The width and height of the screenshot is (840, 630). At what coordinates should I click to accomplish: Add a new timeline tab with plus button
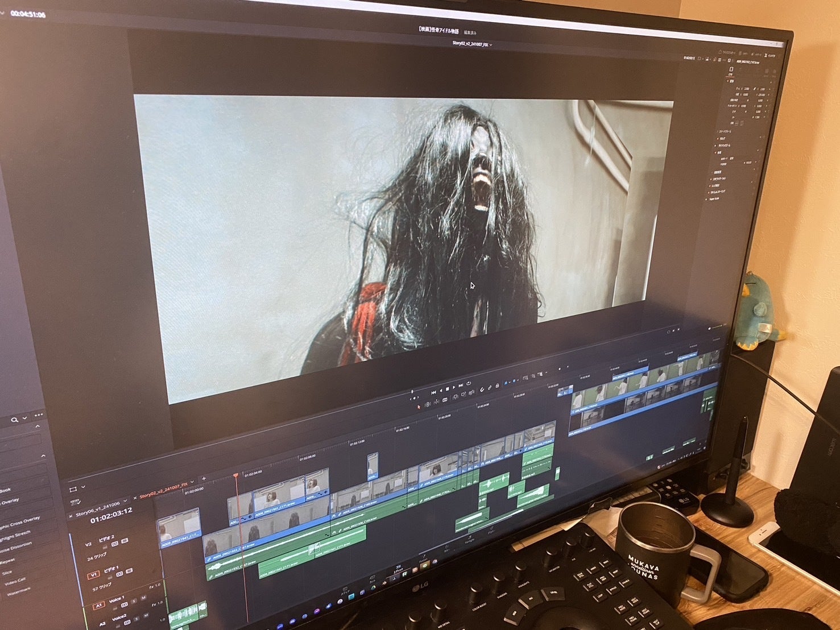point(204,479)
